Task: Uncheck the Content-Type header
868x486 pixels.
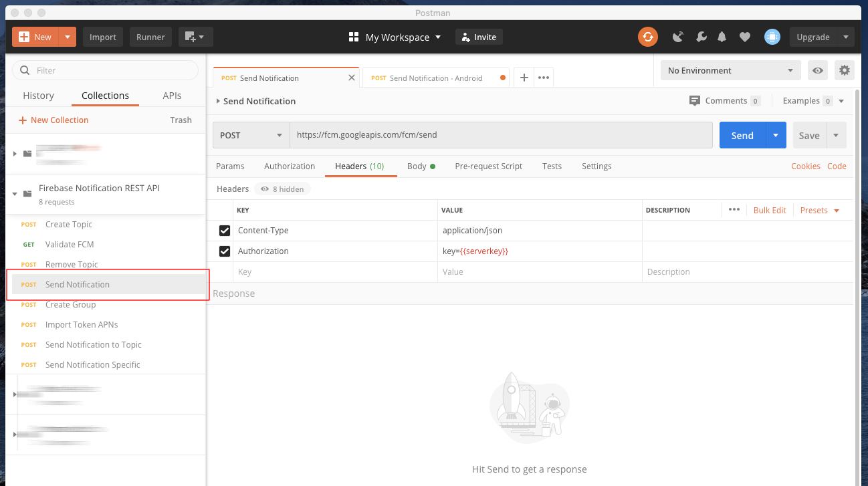Action: pos(225,231)
